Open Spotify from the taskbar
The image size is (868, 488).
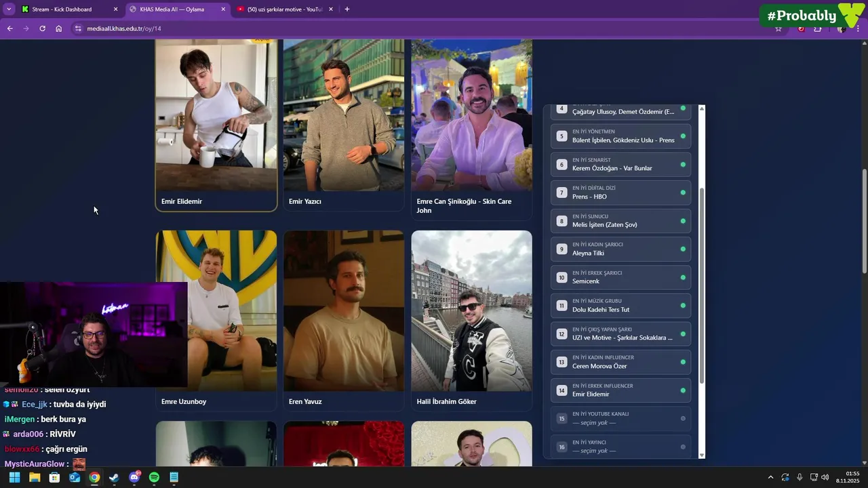pos(154,477)
